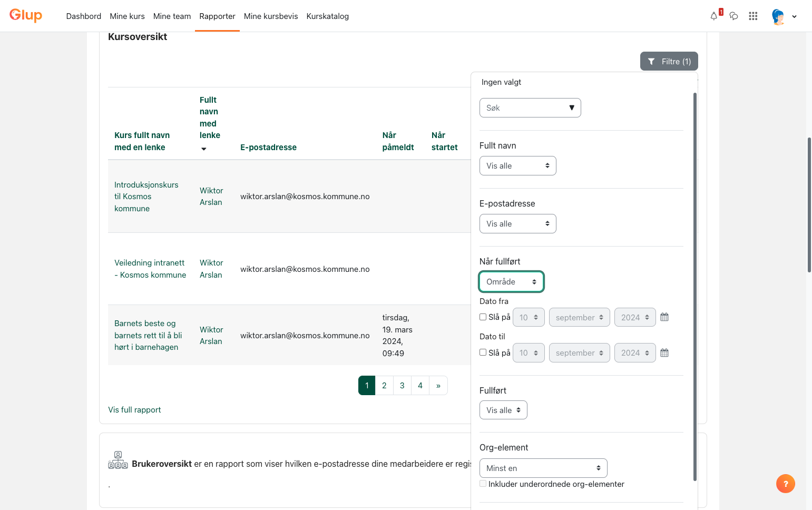
Task: Click the user avatar profile picture
Action: (778, 16)
